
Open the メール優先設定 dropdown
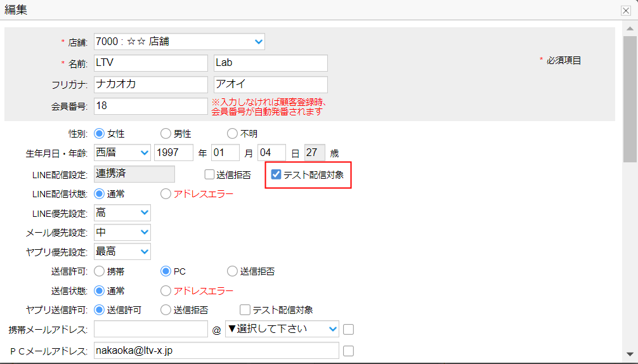pyautogui.click(x=122, y=233)
